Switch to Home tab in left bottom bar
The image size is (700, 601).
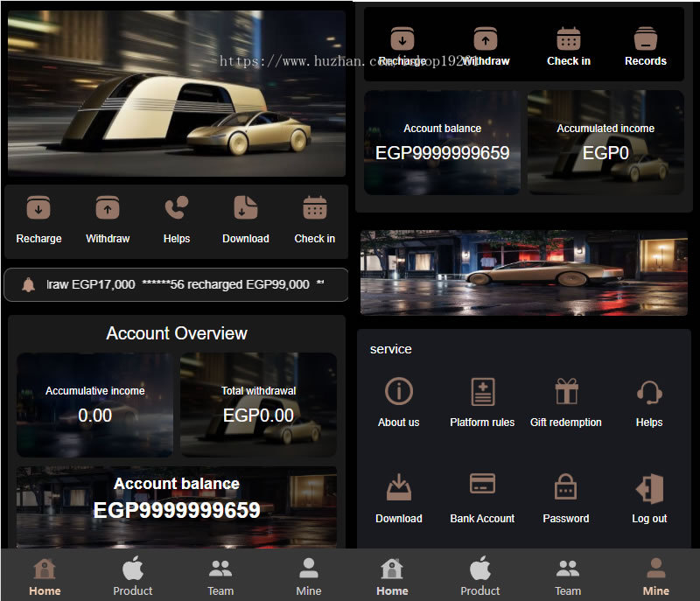(x=45, y=577)
